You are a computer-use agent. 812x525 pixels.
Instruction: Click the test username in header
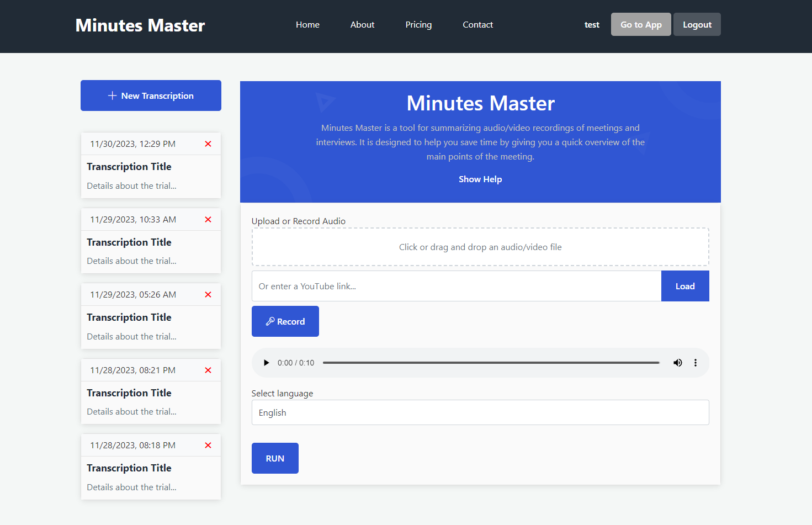[x=592, y=25]
